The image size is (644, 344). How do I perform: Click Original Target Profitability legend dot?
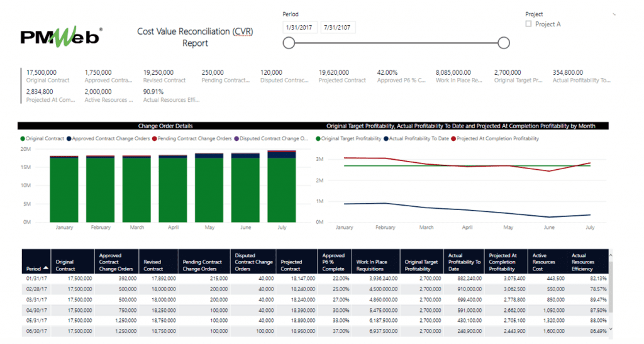tap(318, 139)
